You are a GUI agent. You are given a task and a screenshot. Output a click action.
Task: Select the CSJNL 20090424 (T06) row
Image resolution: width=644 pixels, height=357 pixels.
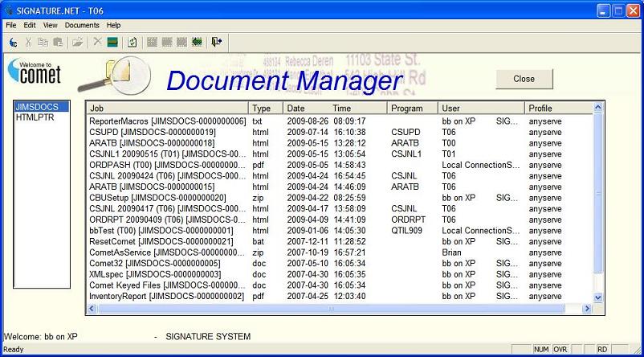coord(340,176)
